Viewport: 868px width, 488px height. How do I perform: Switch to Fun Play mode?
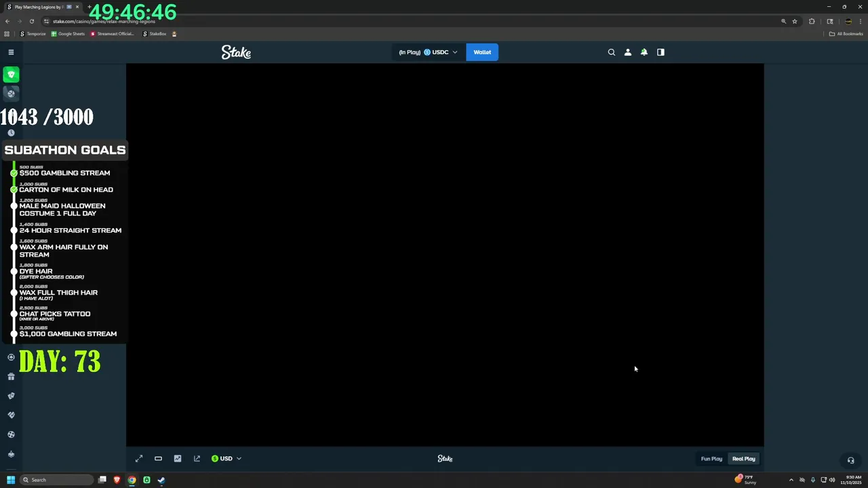(x=711, y=459)
